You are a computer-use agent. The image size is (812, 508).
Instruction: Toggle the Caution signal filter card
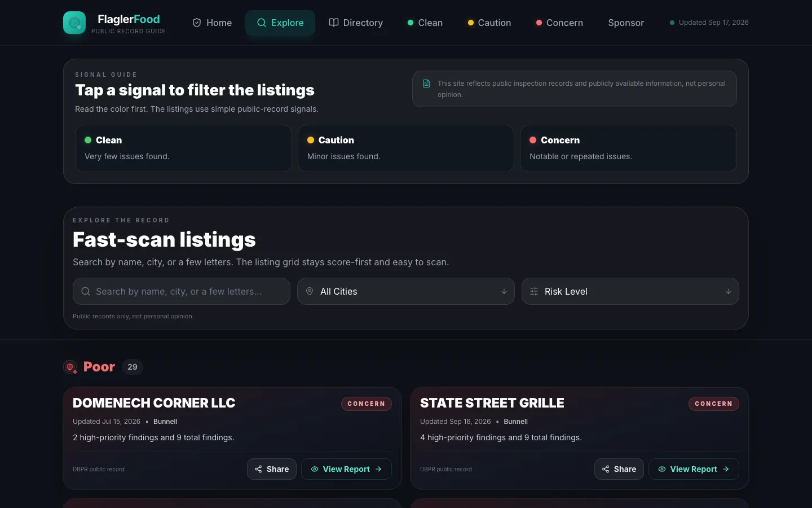406,148
